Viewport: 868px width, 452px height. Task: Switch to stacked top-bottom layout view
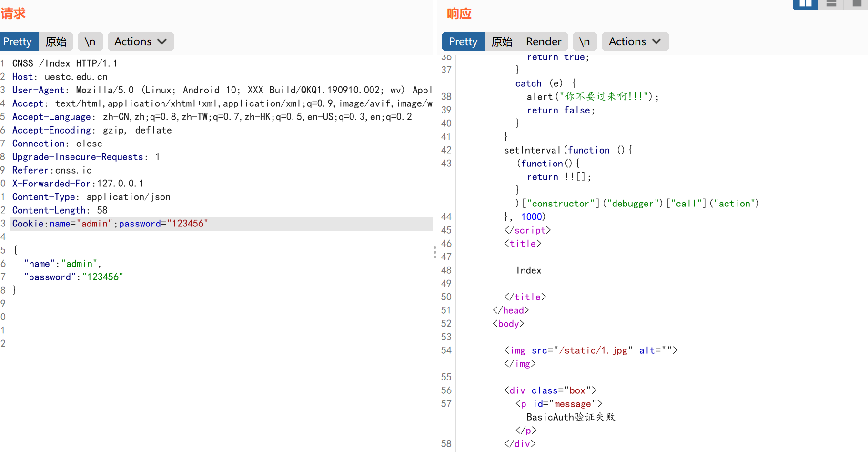[x=831, y=4]
